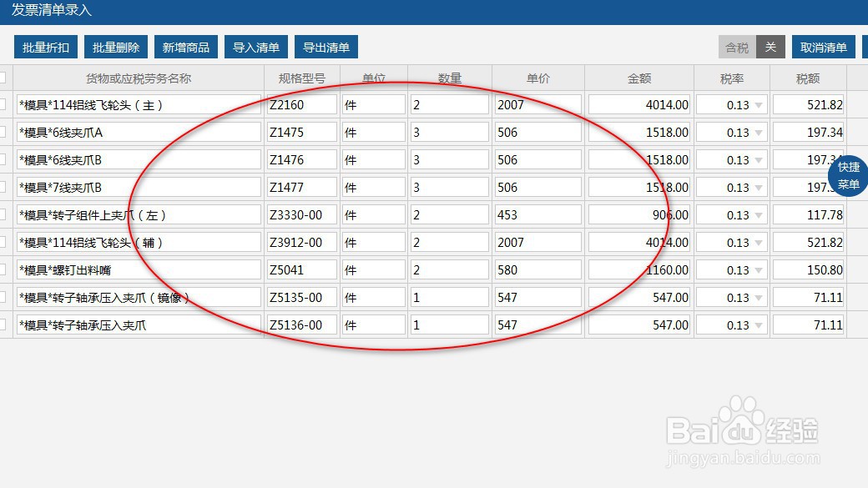This screenshot has height=488, width=868.
Task: Click amount field 906.00
Action: [639, 214]
